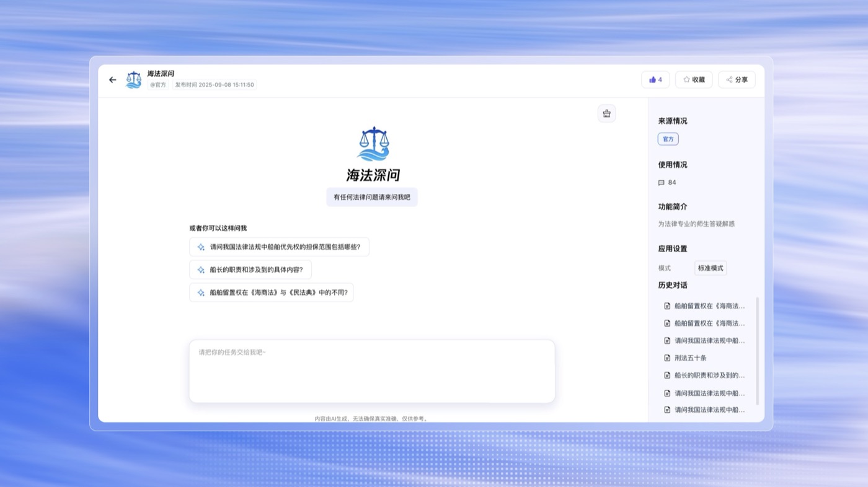Viewport: 868px width, 487px height.
Task: Click the 官方 tag under 来源情况
Action: (668, 139)
